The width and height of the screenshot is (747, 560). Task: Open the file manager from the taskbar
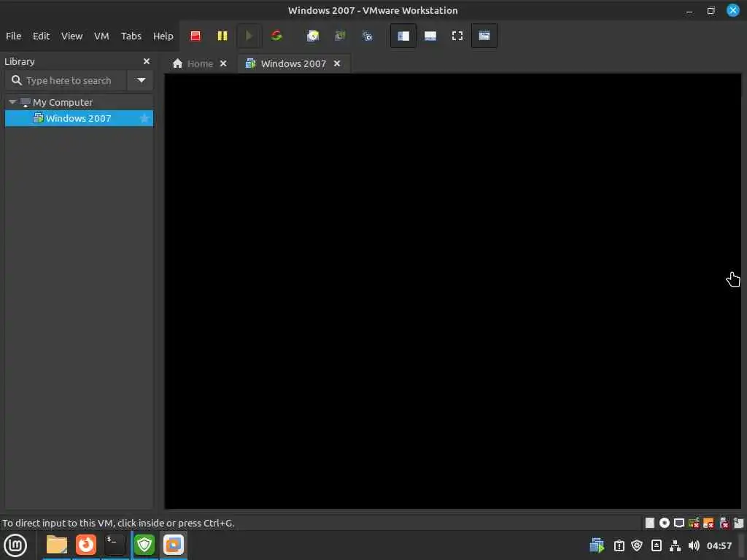[x=57, y=545]
